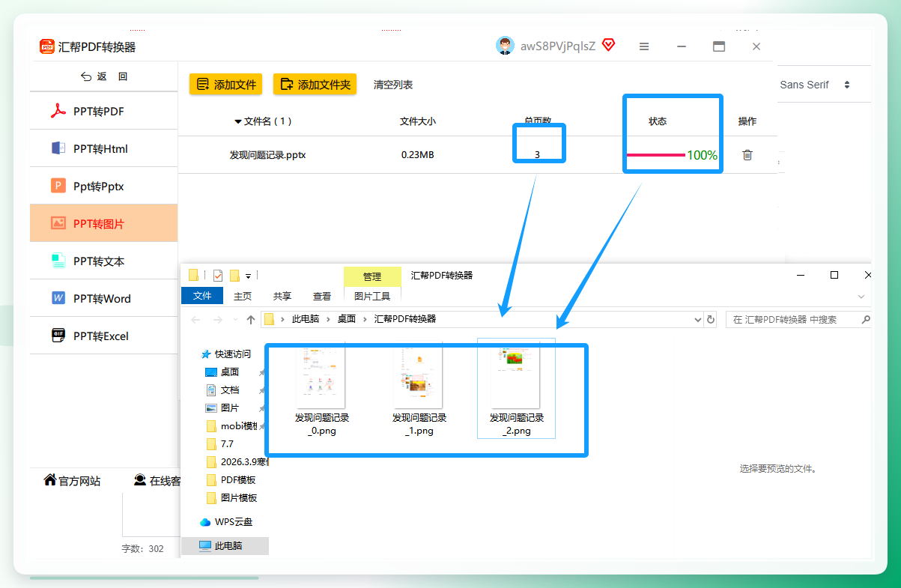The image size is (901, 588).
Task: Open the PPT转图片 conversion icon
Action: [x=58, y=223]
